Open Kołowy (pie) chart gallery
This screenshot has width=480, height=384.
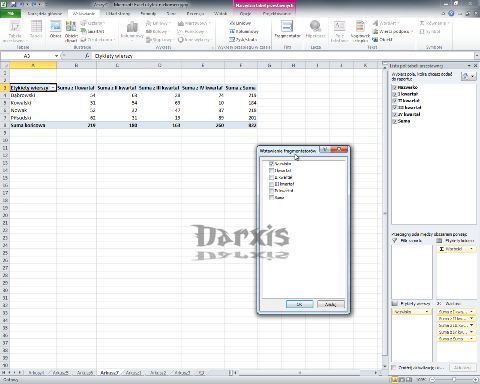[x=157, y=31]
